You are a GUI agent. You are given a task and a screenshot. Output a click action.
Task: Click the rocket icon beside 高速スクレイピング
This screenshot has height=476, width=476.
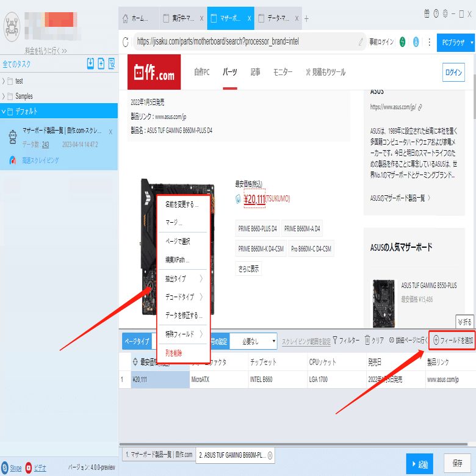(x=13, y=160)
